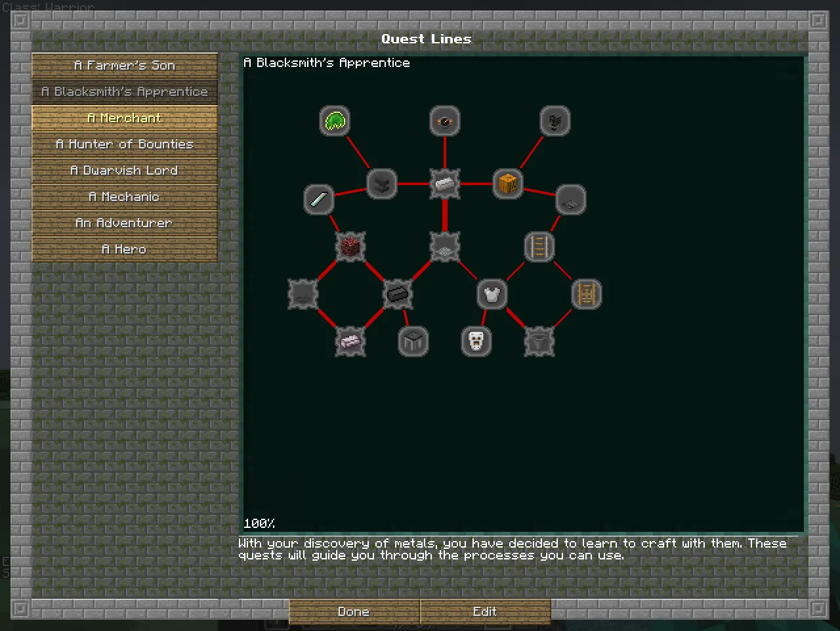840x631 pixels.
Task: Click the Quest Lines title text
Action: pyautogui.click(x=427, y=39)
